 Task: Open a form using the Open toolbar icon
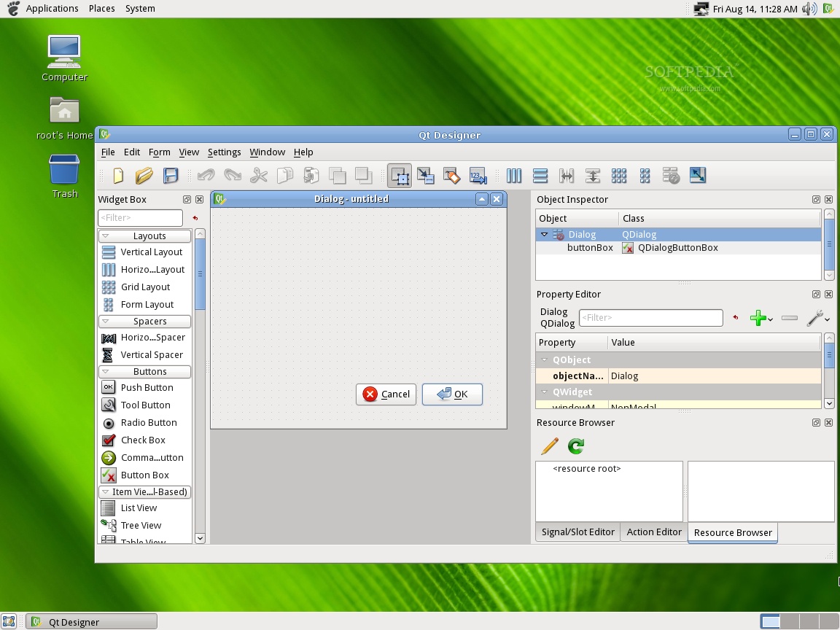pyautogui.click(x=144, y=176)
